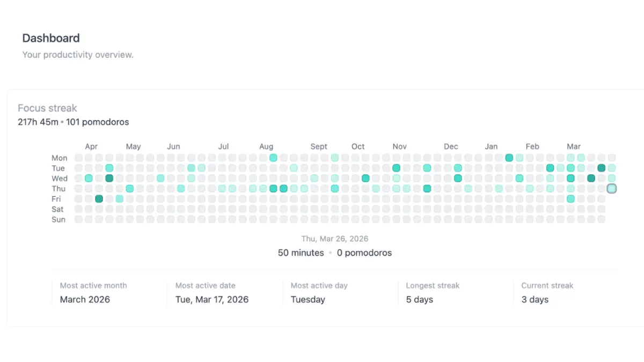The height and width of the screenshot is (362, 644).
Task: Click the Most active date stat
Action: point(225,293)
